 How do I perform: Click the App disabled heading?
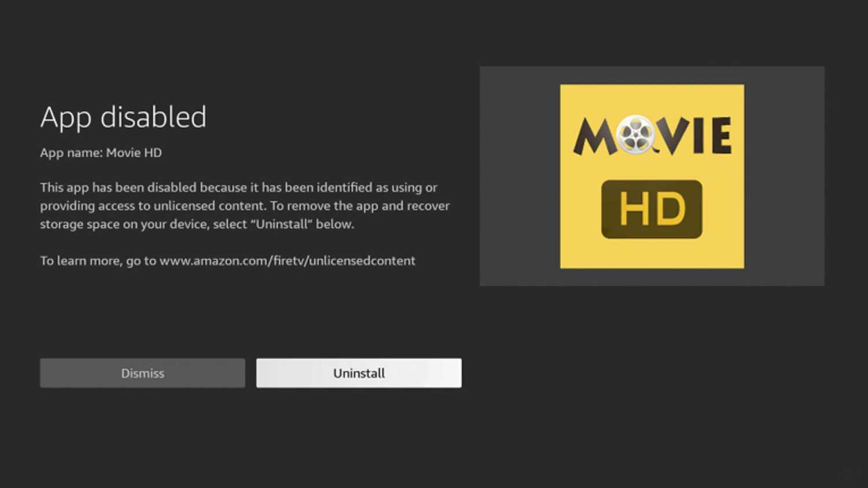123,117
